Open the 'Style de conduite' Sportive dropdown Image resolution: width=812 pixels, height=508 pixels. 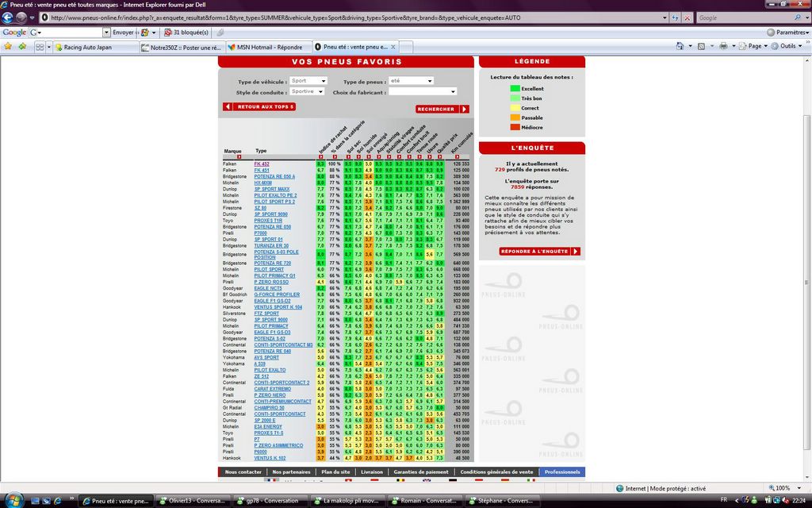307,92
